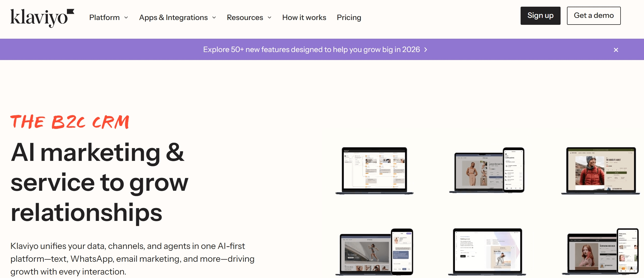
Task: Expand the Platform dropdown chevron
Action: 126,18
